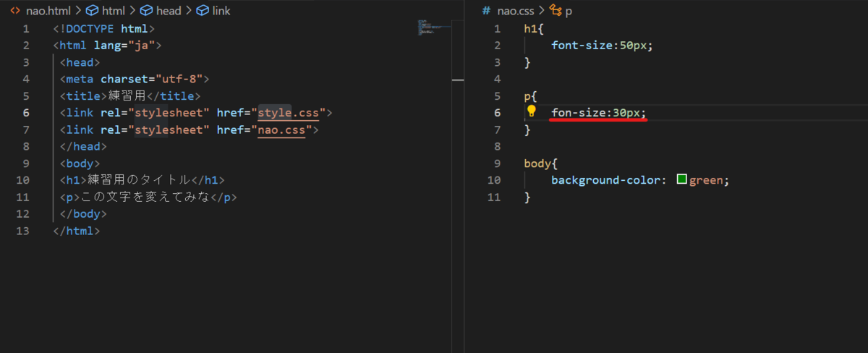The width and height of the screenshot is (868, 353).
Task: Click the opening <head> tag
Action: 80,62
